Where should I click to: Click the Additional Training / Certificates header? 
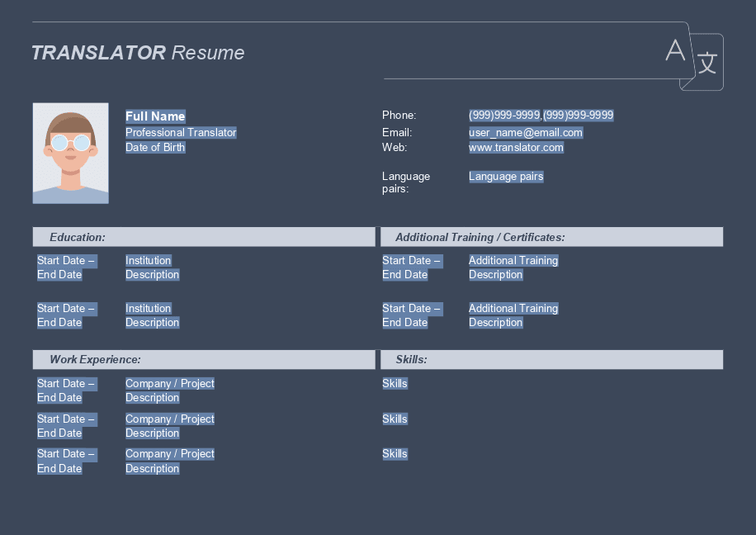tap(480, 237)
